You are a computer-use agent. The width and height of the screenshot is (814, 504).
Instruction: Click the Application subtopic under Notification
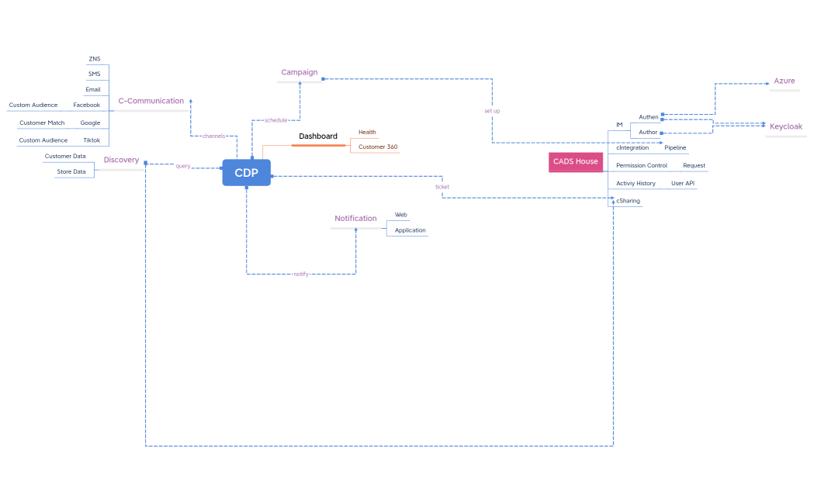coord(410,230)
